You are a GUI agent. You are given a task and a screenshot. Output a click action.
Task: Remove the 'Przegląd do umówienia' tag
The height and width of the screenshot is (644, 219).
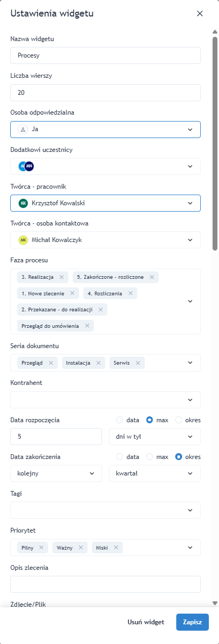[x=87, y=326]
